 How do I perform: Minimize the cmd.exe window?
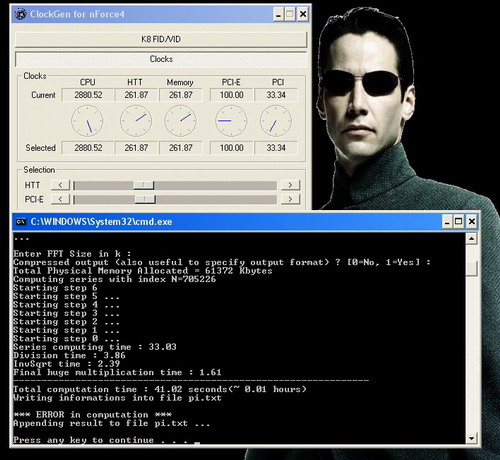coord(447,222)
